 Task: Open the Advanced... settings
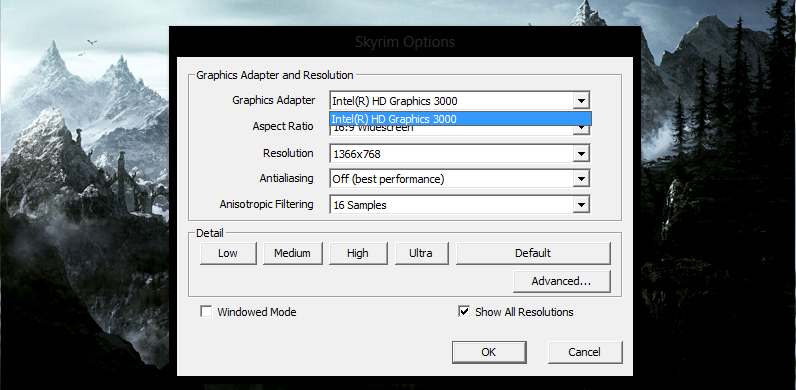coord(561,281)
